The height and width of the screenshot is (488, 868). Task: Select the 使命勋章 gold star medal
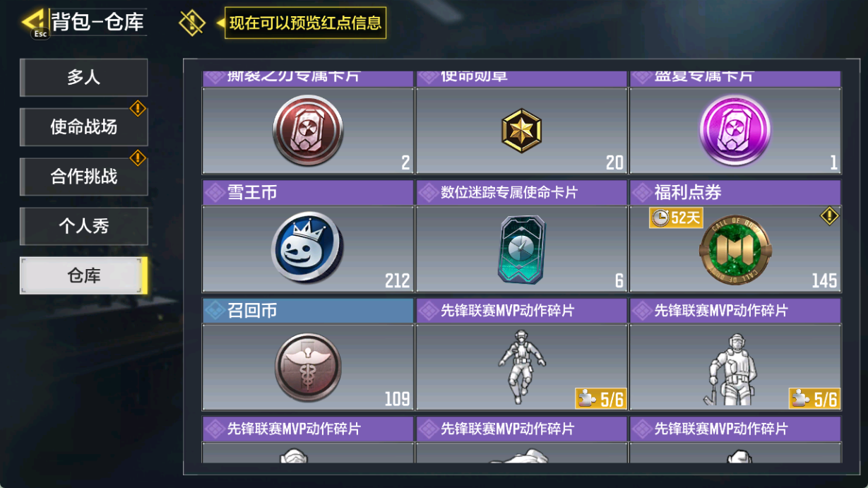[x=521, y=131]
